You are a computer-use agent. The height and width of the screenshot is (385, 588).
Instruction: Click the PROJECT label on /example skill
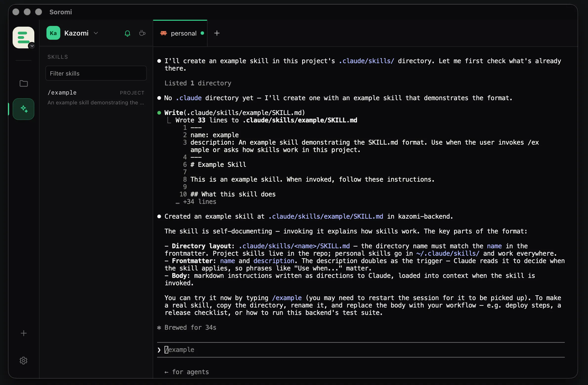click(x=132, y=93)
